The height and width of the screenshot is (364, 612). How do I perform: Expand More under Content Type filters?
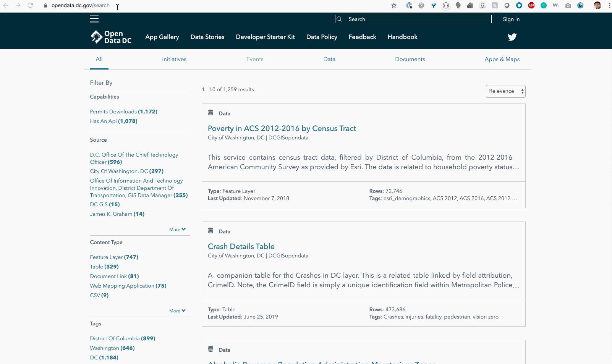click(177, 311)
